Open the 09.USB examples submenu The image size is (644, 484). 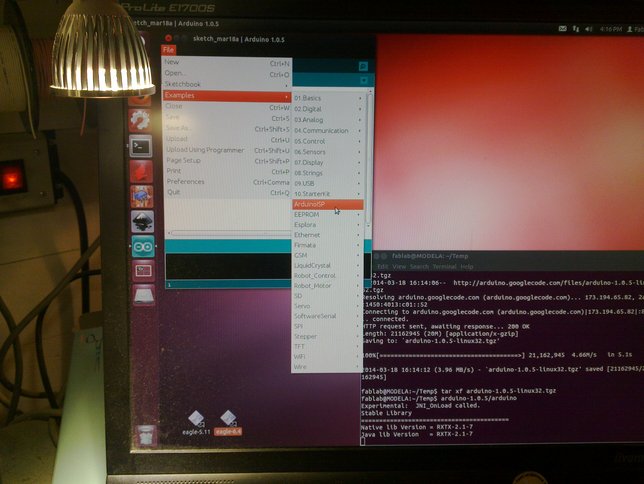pos(328,184)
